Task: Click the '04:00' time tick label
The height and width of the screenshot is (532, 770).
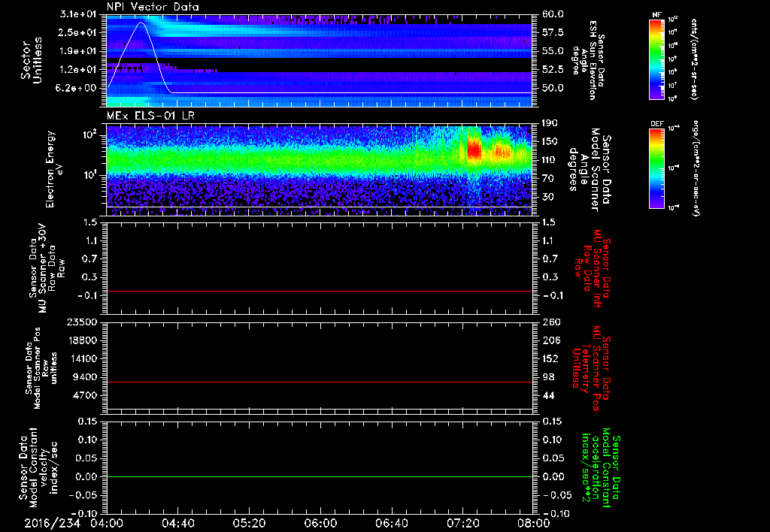Action: [107, 523]
